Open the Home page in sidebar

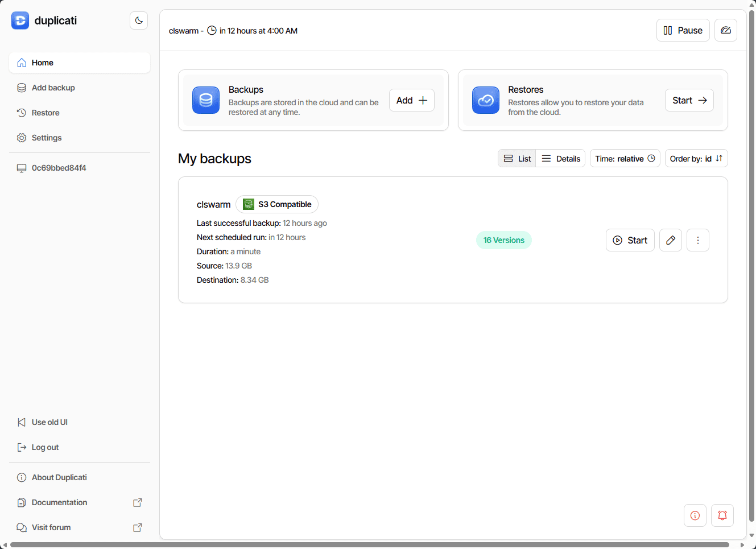click(80, 63)
